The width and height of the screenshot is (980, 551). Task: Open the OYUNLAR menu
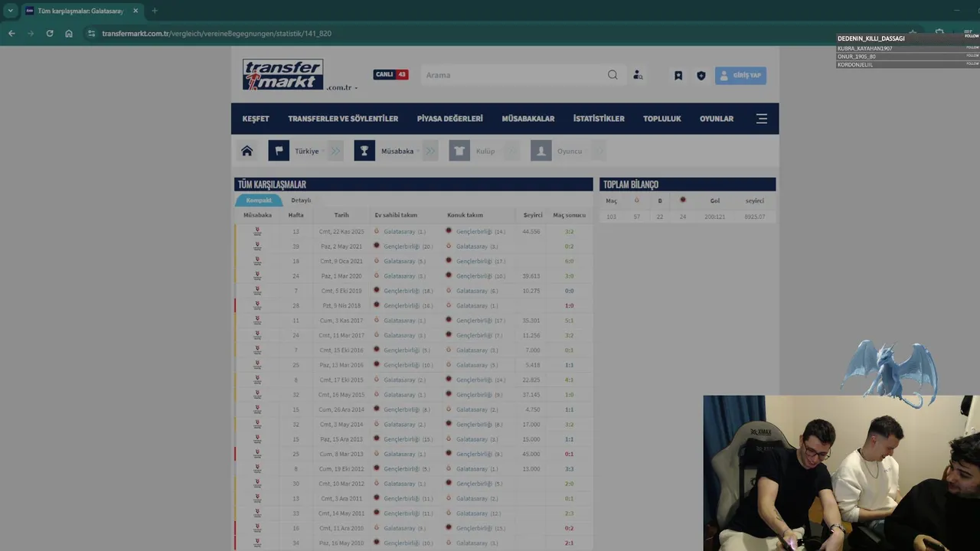717,119
